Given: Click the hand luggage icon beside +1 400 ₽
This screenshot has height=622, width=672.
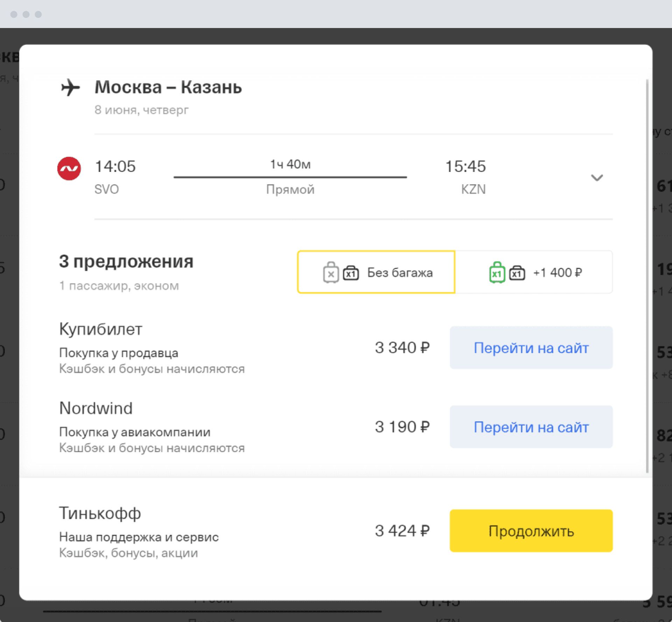Looking at the screenshot, I should click(x=517, y=273).
